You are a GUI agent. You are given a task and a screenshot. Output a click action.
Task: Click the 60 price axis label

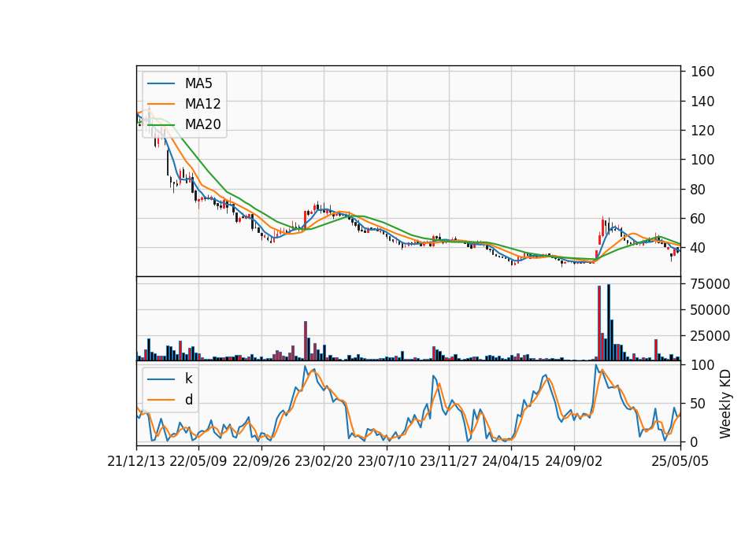click(x=699, y=219)
